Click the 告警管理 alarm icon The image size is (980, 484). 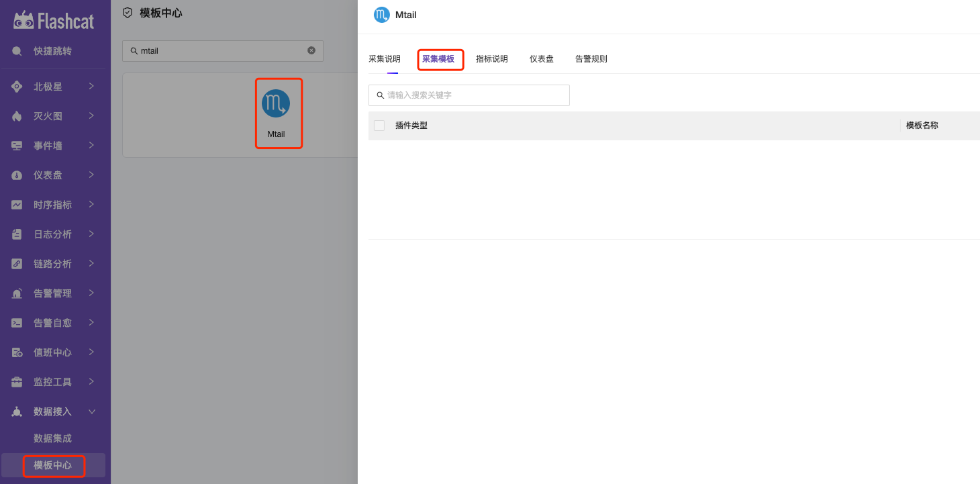coord(17,293)
